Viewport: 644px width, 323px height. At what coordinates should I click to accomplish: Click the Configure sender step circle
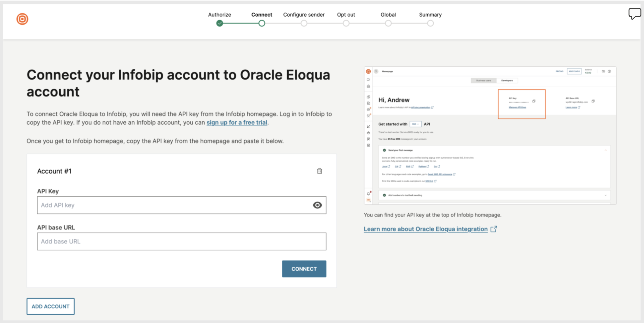point(304,23)
